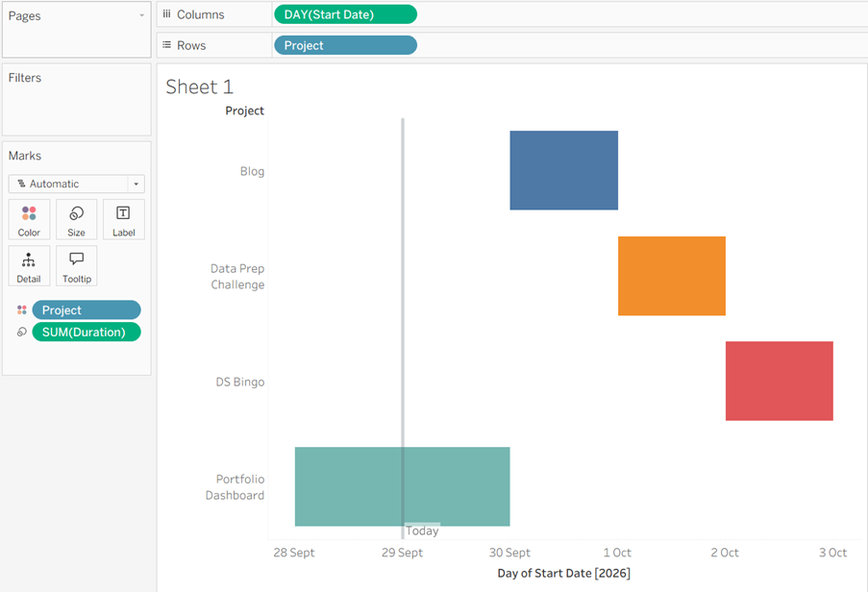Select the DAY(Start Date) pill on Columns
Viewport: 868px width, 592px height.
345,14
